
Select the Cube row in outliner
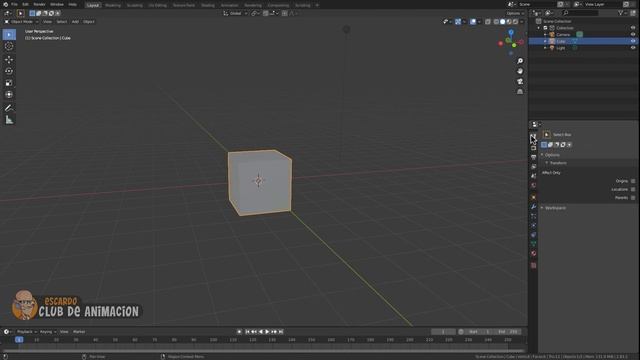[x=584, y=41]
